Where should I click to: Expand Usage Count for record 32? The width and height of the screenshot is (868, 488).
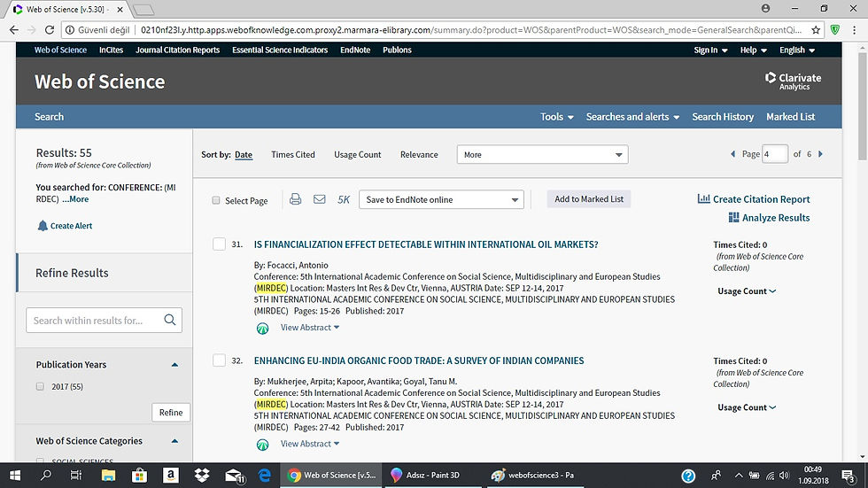pyautogui.click(x=747, y=407)
